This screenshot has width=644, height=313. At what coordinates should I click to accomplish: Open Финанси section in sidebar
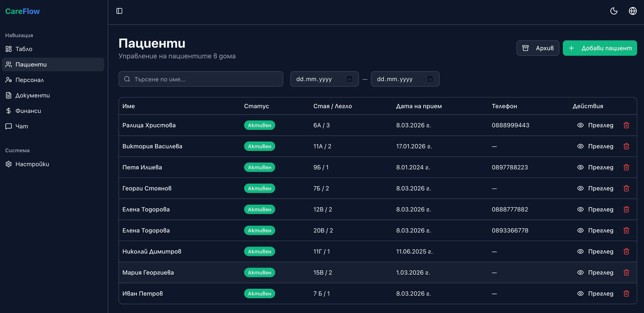click(28, 111)
